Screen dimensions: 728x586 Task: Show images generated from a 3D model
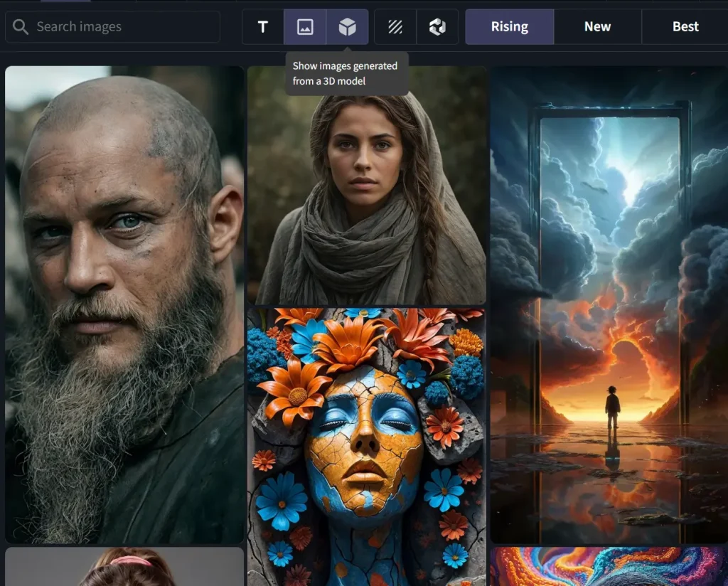tap(347, 26)
